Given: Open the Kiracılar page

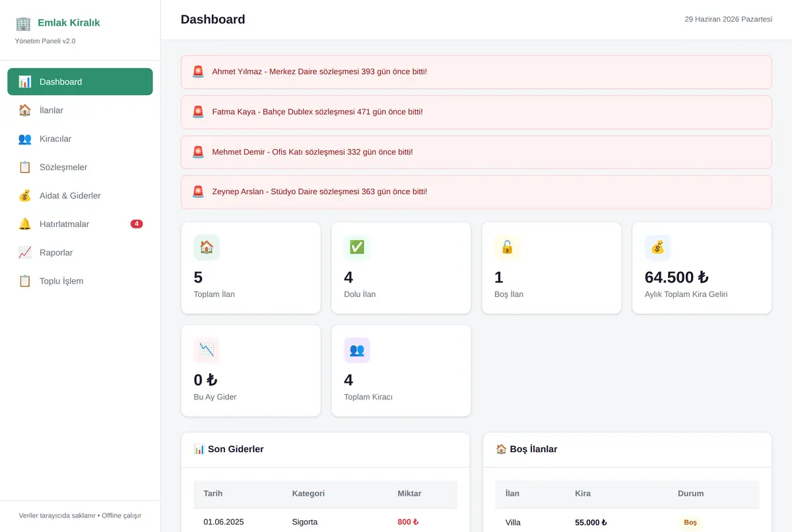Looking at the screenshot, I should (x=80, y=139).
